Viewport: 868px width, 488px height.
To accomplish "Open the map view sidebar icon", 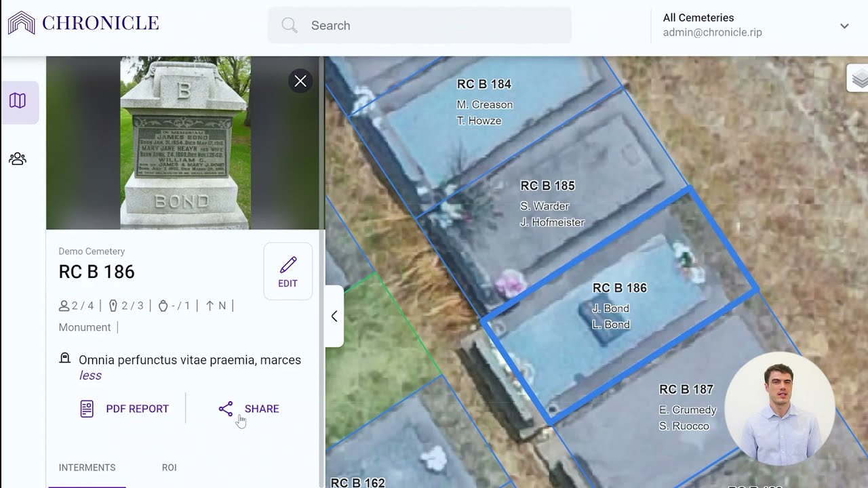I will (x=18, y=102).
